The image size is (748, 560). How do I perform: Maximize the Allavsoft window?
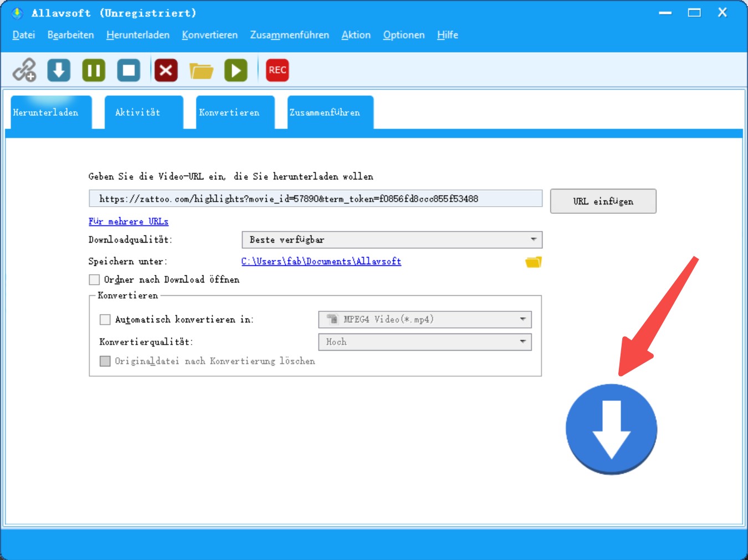pyautogui.click(x=694, y=13)
